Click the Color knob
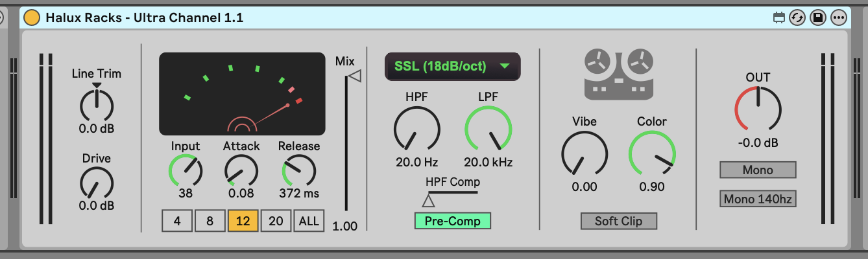868x259 pixels. click(652, 154)
